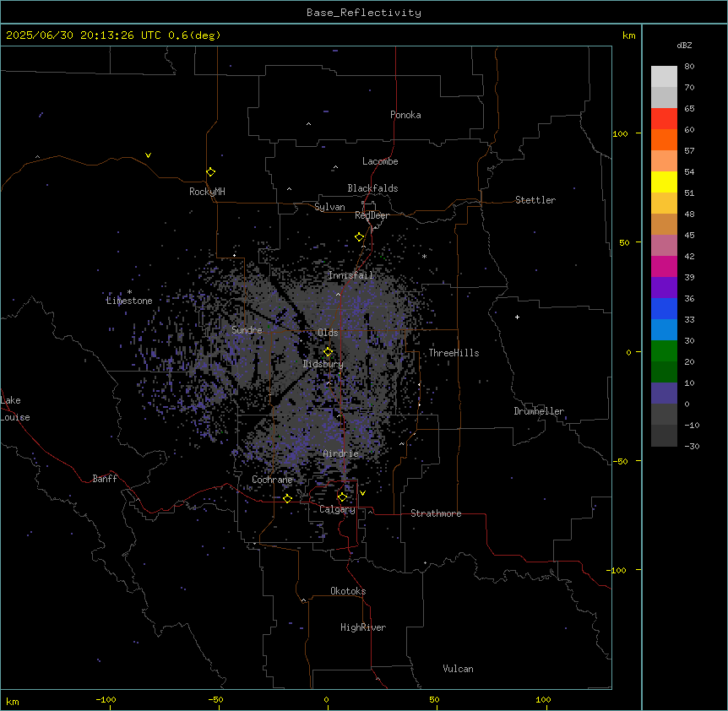Click the Banff label

click(x=105, y=479)
